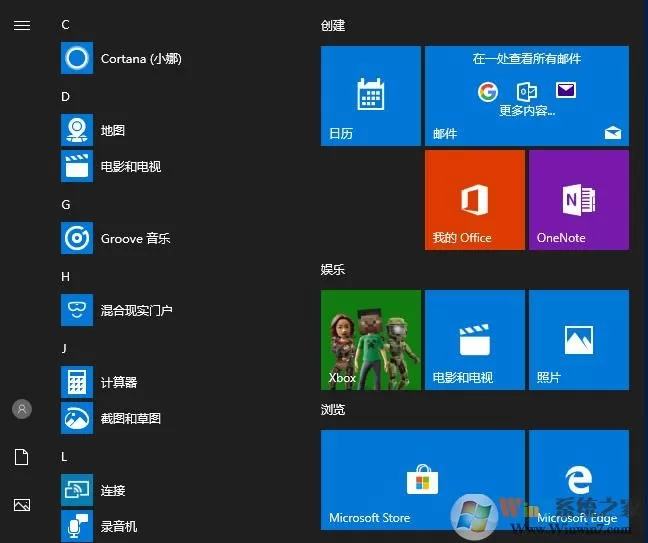Open Pictures folder icon in sidebar
This screenshot has height=543, width=648.
22,505
